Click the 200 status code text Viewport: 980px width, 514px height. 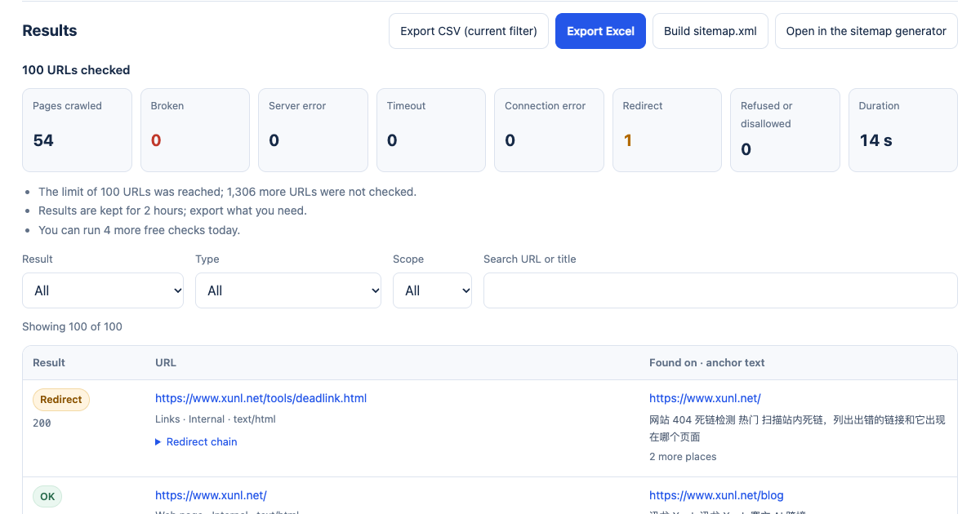coord(42,423)
